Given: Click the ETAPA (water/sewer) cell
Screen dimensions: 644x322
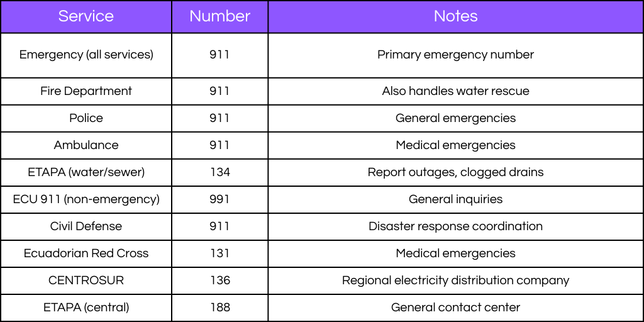Looking at the screenshot, I should point(86,172).
